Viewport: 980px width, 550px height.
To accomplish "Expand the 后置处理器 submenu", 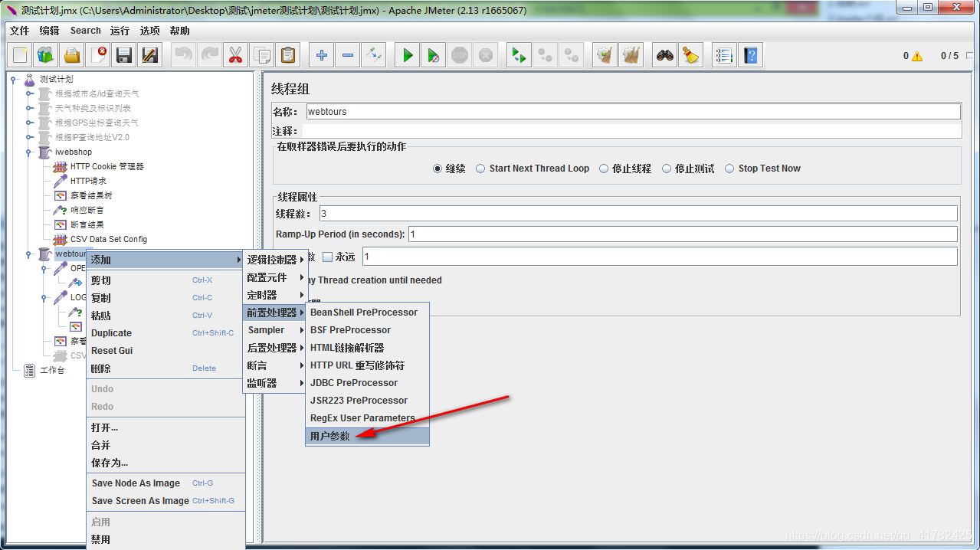I will pos(275,348).
